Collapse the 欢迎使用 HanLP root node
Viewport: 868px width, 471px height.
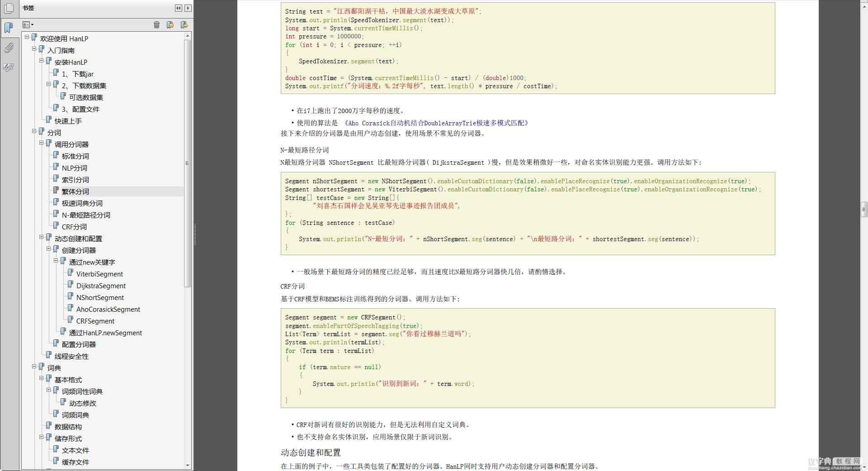point(27,37)
